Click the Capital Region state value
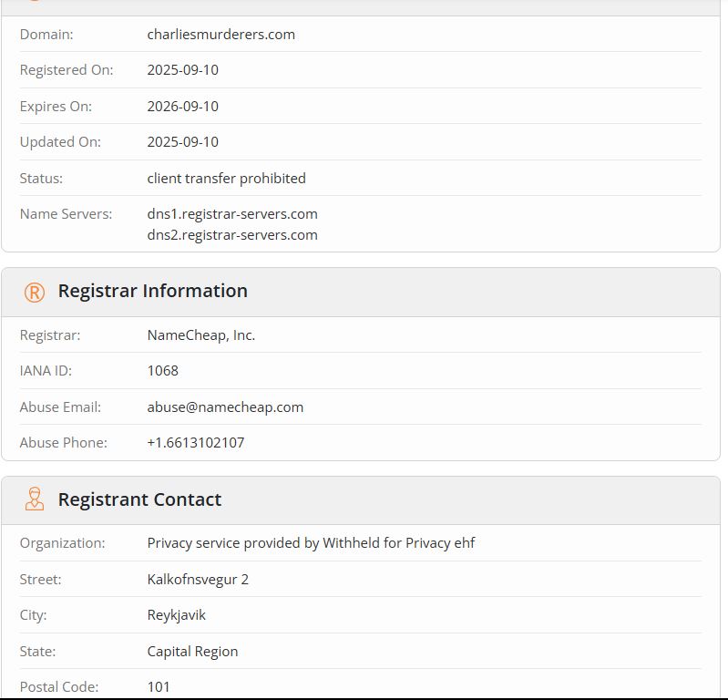The height and width of the screenshot is (700, 728). (192, 651)
